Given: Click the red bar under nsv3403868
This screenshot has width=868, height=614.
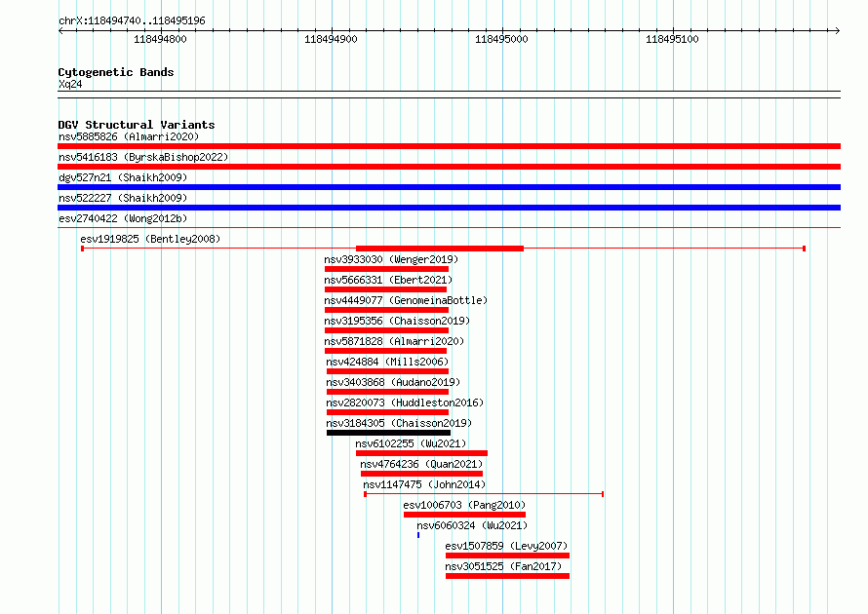Looking at the screenshot, I should click(x=387, y=392).
